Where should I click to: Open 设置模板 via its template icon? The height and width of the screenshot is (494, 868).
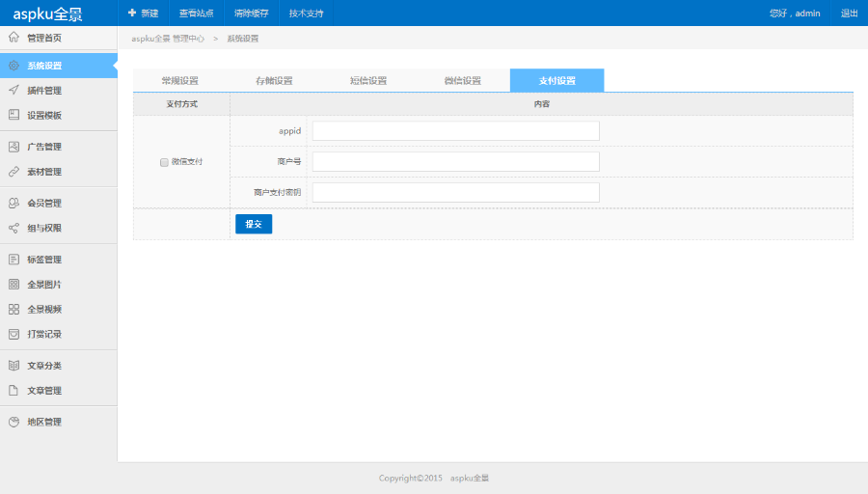(14, 115)
